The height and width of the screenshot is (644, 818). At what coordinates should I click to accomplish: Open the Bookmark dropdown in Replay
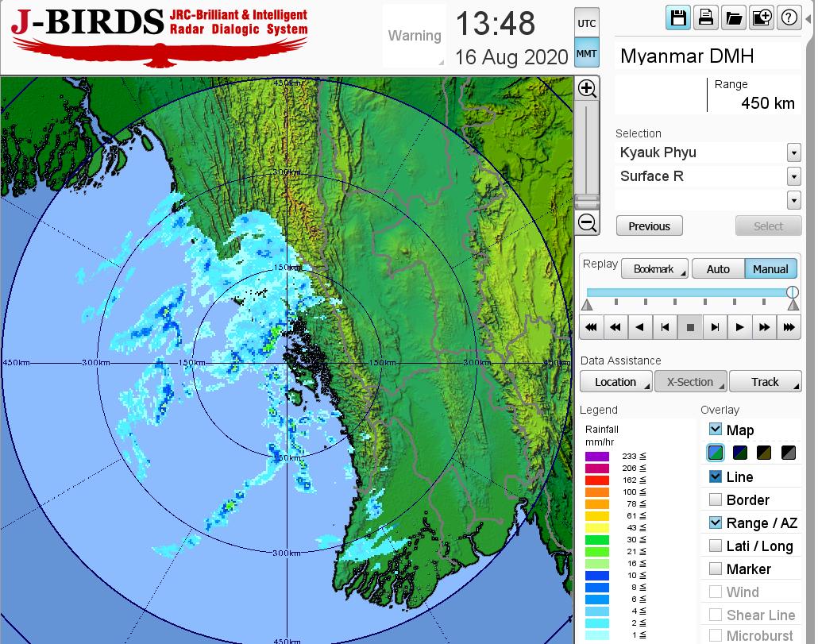[654, 269]
